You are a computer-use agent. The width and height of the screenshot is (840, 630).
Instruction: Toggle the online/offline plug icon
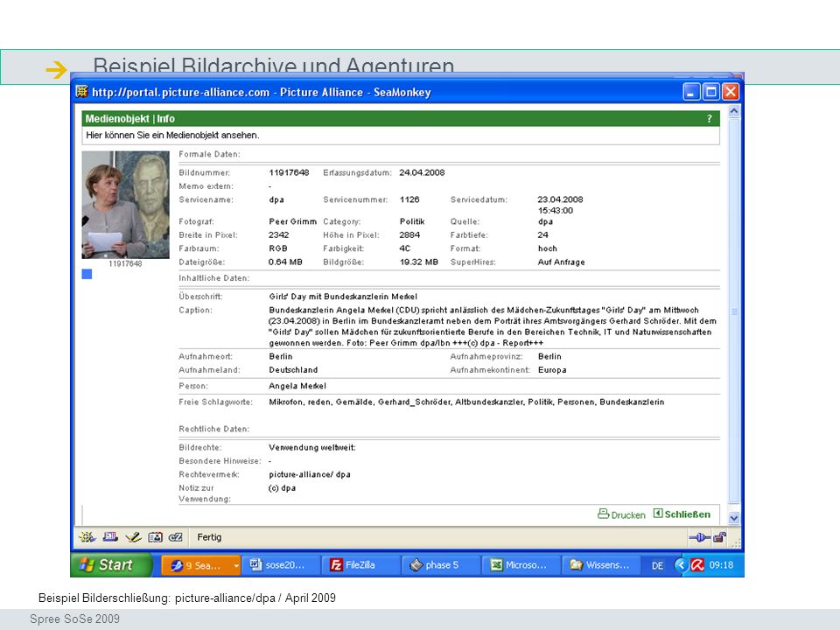click(699, 537)
